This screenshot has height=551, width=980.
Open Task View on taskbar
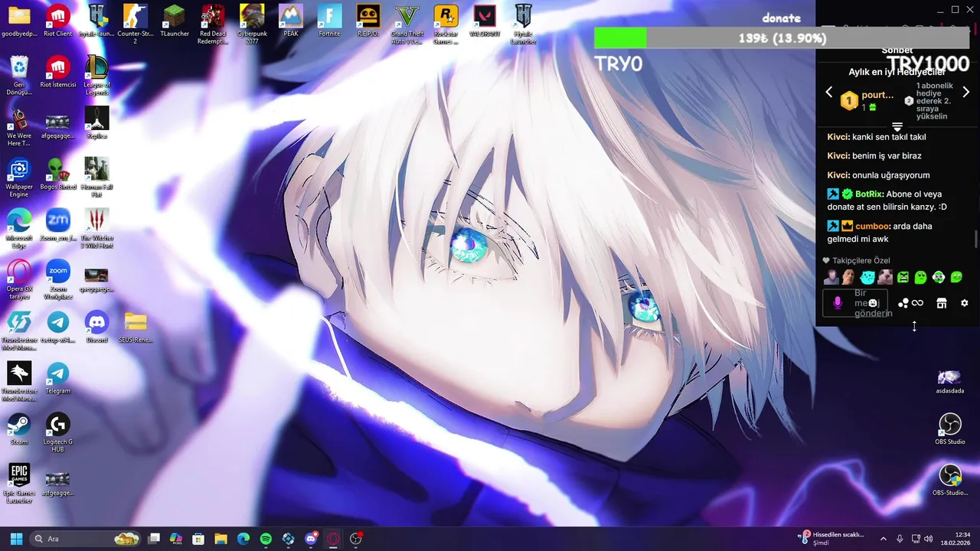click(154, 539)
